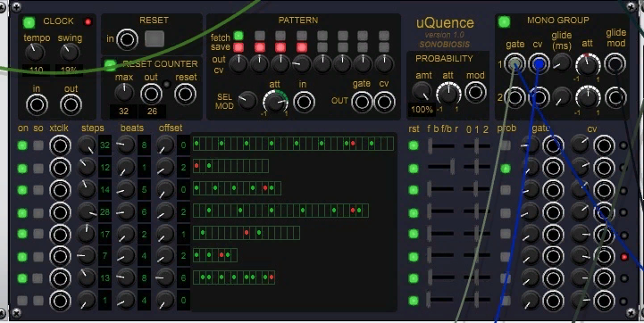This screenshot has height=323, width=644.
Task: Click the steps value 13 display
Action: (x=105, y=278)
